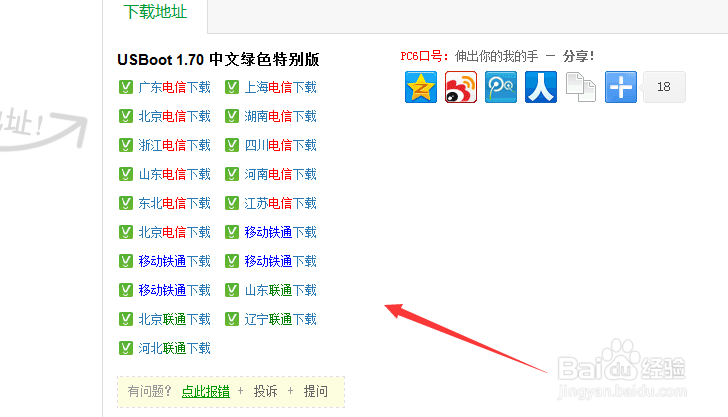The image size is (728, 417).
Task: Click green check icon beside 四川电信下载
Action: pyautogui.click(x=232, y=145)
